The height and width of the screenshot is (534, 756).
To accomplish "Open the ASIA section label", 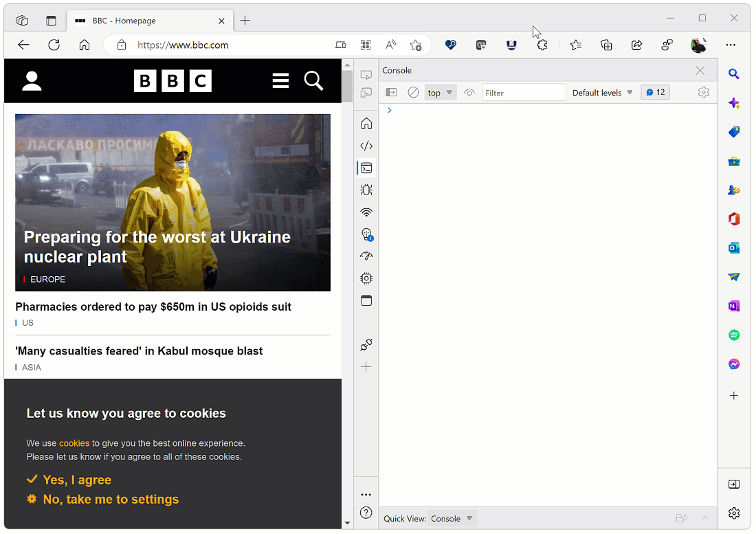I will (x=32, y=367).
